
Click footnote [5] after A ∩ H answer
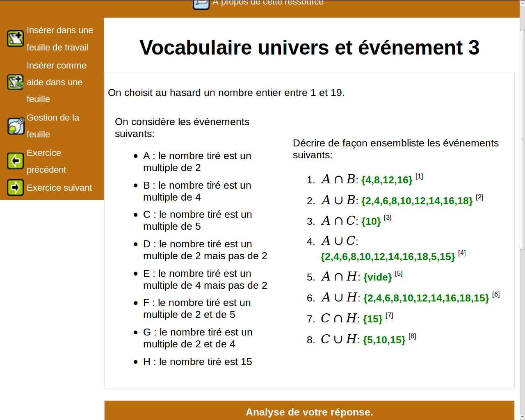click(x=399, y=273)
